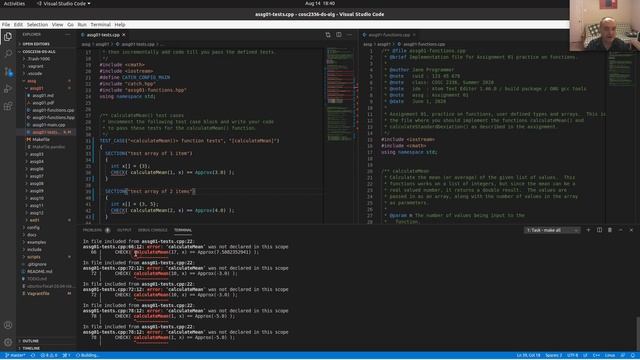Open the Edit menu
Viewport: 640px width, 360px height.
pos(18,24)
